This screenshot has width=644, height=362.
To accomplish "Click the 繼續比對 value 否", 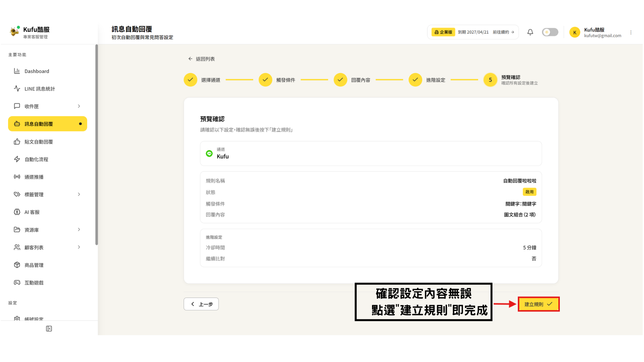I will [534, 258].
